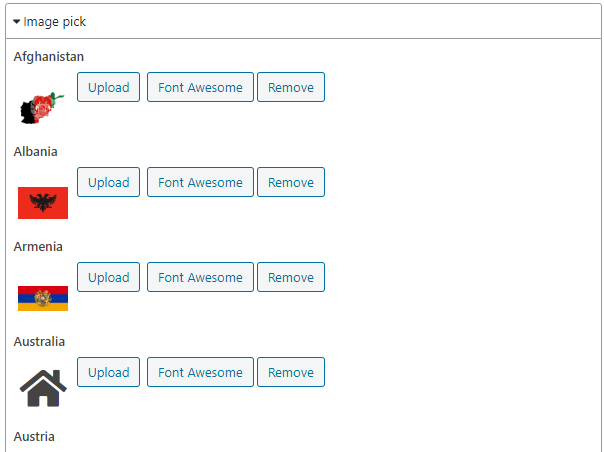Open Font Awesome picker for Armenia

(x=200, y=277)
